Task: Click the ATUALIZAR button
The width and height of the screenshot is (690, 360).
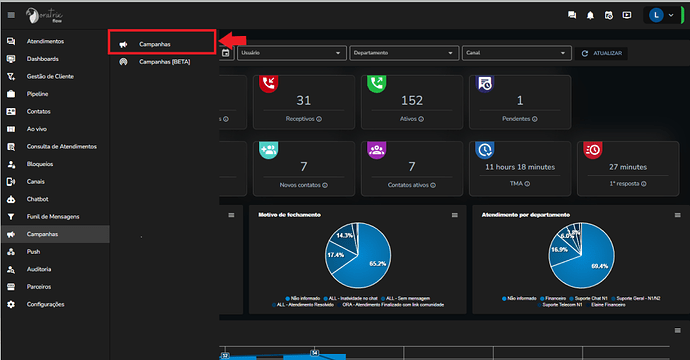Action: pos(602,53)
